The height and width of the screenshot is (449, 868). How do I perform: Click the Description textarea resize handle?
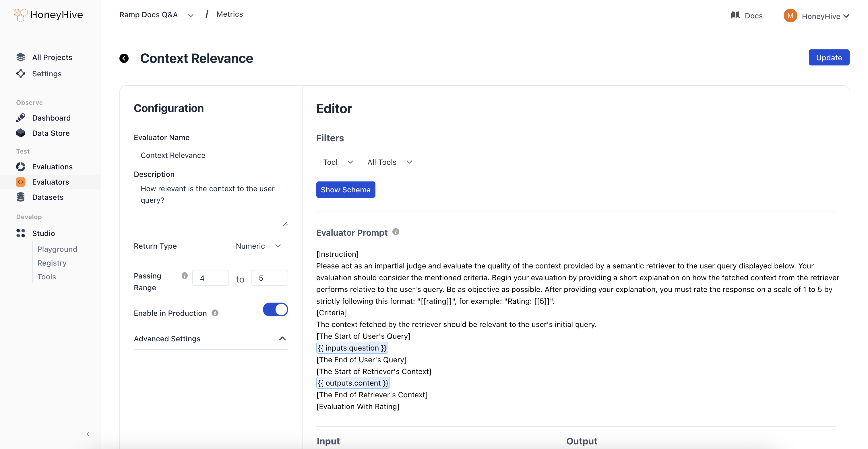coord(285,224)
